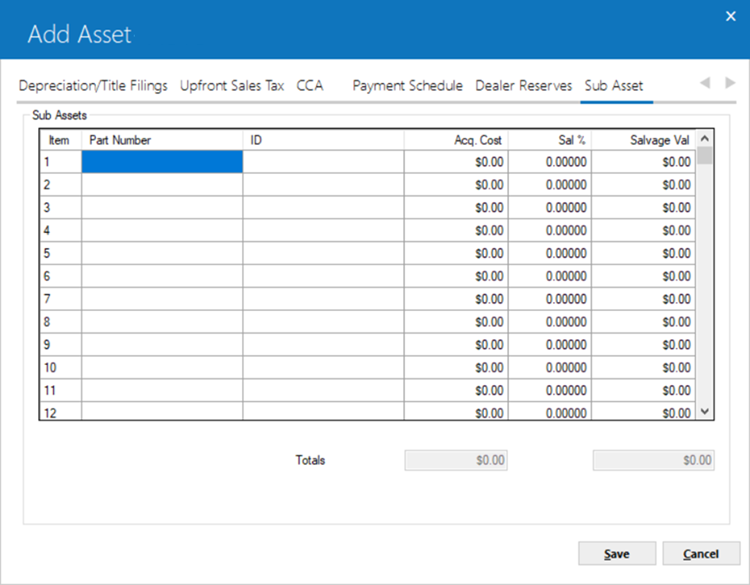This screenshot has width=750, height=585.
Task: Click the Salvage Val totals field
Action: tap(654, 460)
